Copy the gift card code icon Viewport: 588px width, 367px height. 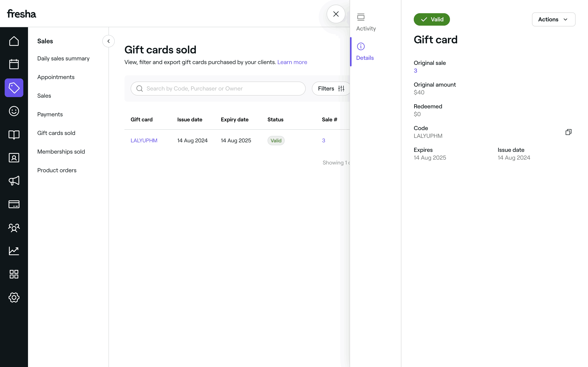coord(568,132)
